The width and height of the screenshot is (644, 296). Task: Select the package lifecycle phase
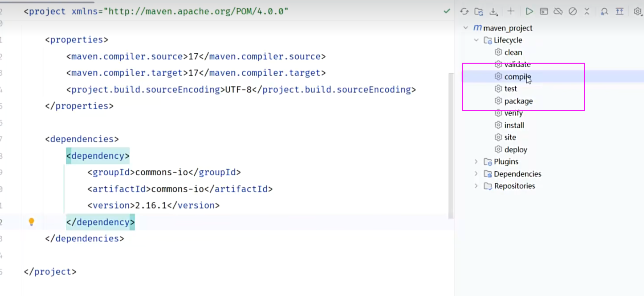click(518, 101)
